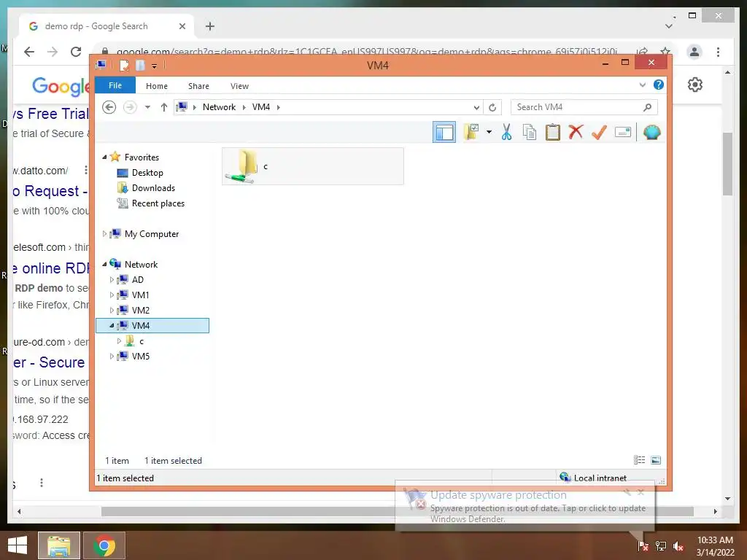Screen dimensions: 747x560
Task: Open the Share ribbon tab
Action: pos(198,86)
